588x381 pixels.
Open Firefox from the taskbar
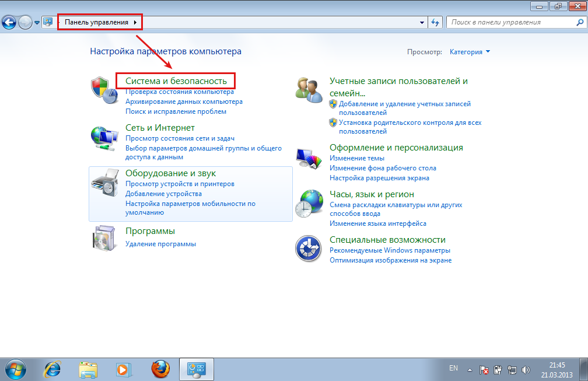tap(160, 369)
